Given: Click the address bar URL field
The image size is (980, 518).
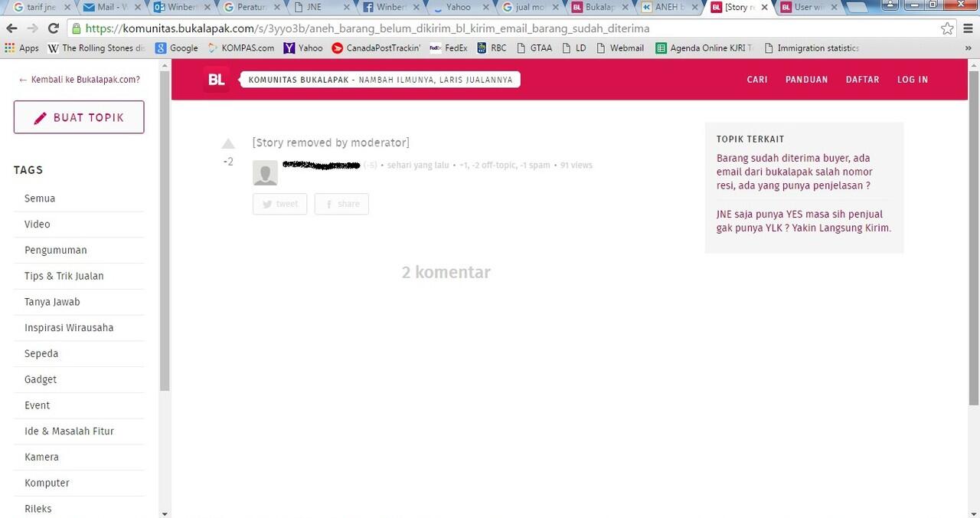Looking at the screenshot, I should point(505,28).
